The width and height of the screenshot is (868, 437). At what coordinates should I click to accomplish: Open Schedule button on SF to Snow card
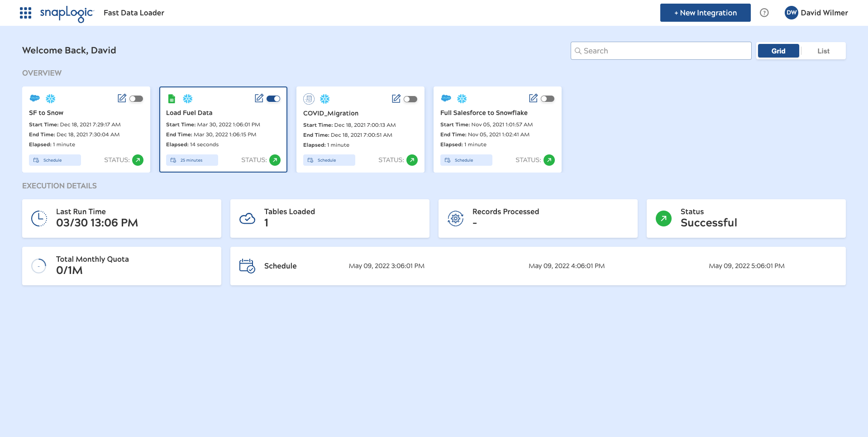click(x=55, y=160)
